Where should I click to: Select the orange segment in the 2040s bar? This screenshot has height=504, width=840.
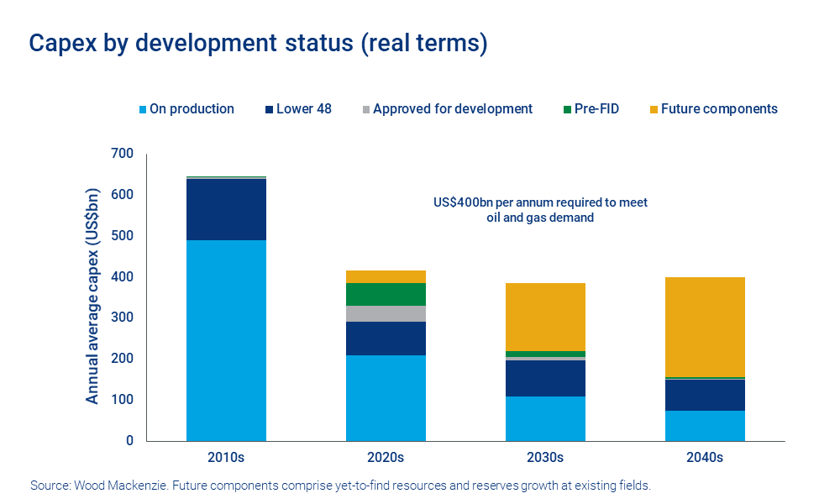click(704, 328)
